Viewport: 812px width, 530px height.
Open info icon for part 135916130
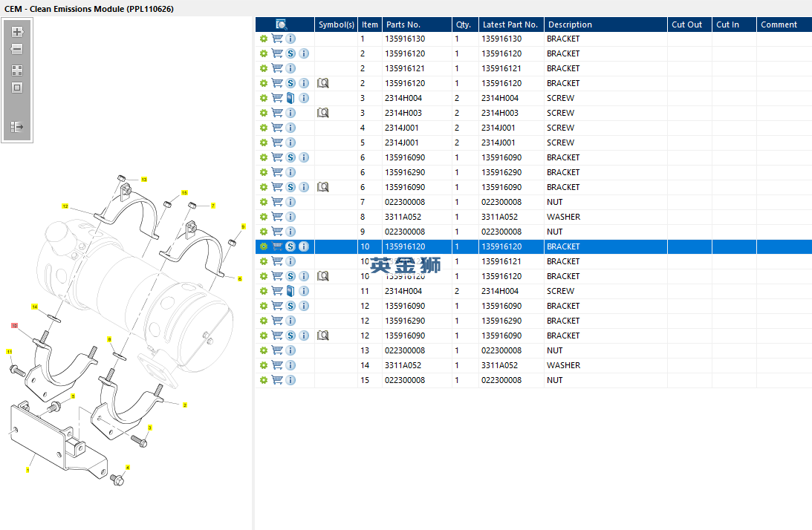point(290,39)
